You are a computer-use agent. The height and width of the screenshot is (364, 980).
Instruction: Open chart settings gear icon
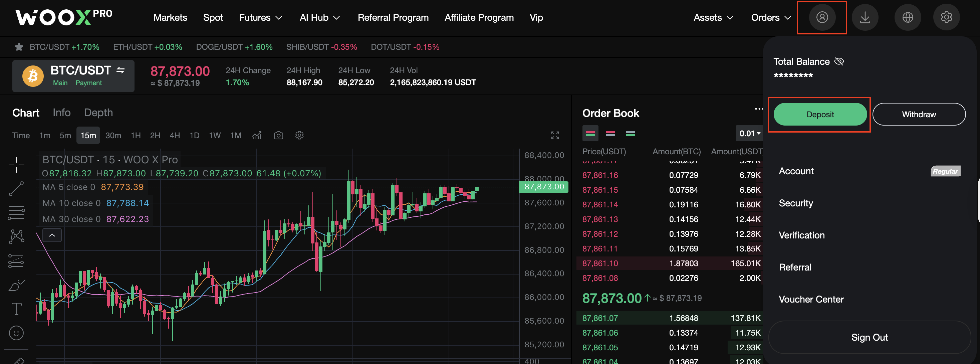pos(299,135)
